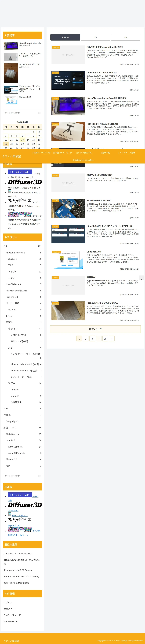Select date 13 in the June 2024 calendar
This screenshot has width=145, height=644.
click(22, 140)
